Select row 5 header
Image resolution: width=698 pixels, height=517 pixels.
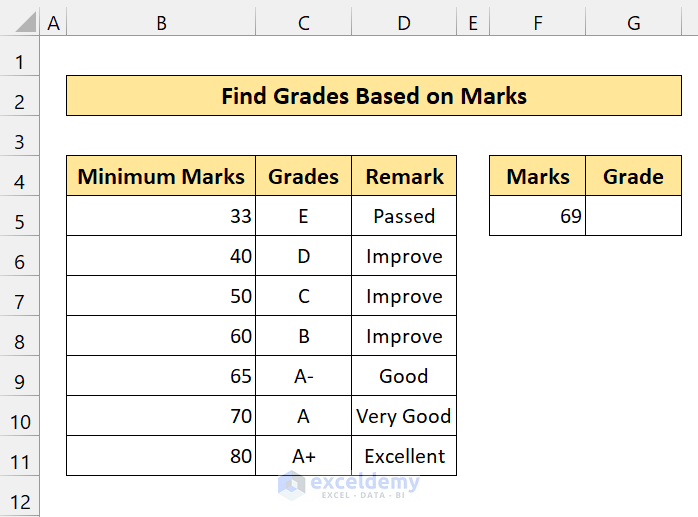[x=20, y=216]
